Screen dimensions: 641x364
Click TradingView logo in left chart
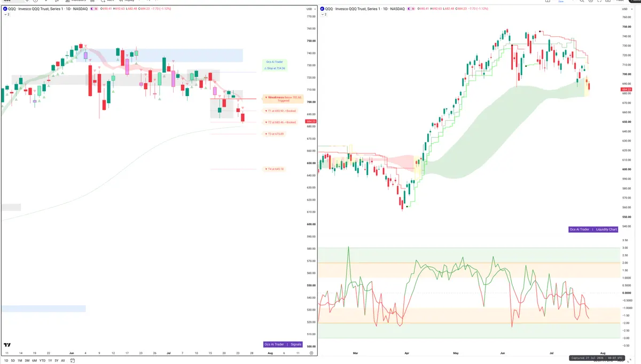click(7, 346)
